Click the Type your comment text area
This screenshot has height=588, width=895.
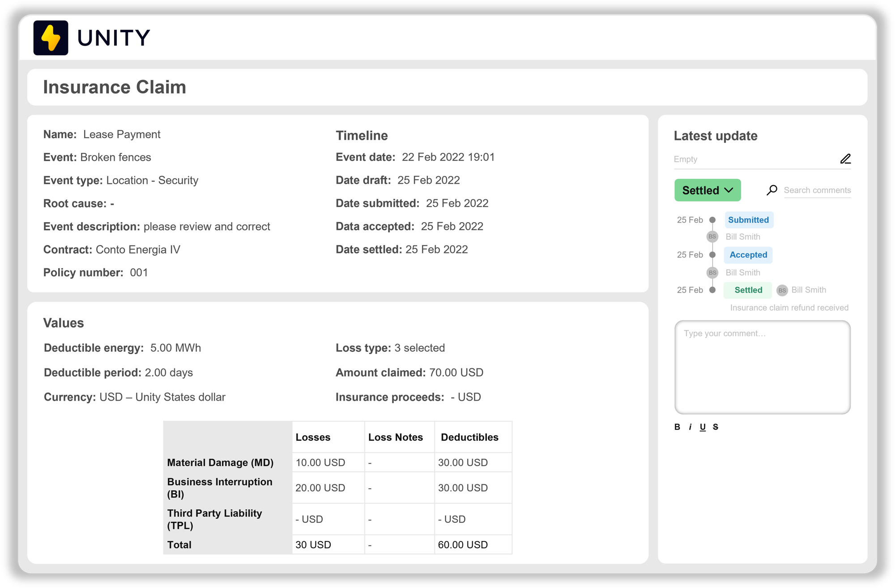click(x=762, y=367)
